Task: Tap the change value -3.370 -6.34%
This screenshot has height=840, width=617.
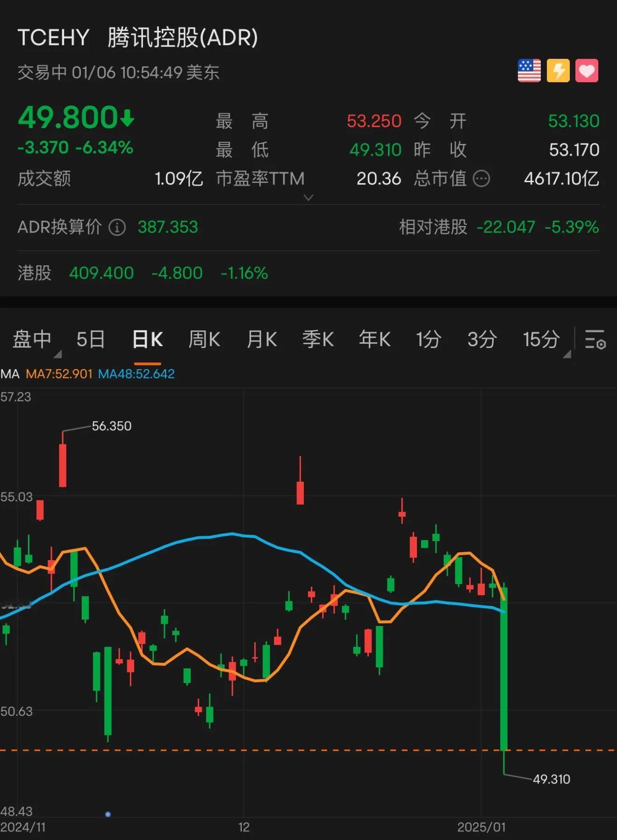Action: coord(75,147)
